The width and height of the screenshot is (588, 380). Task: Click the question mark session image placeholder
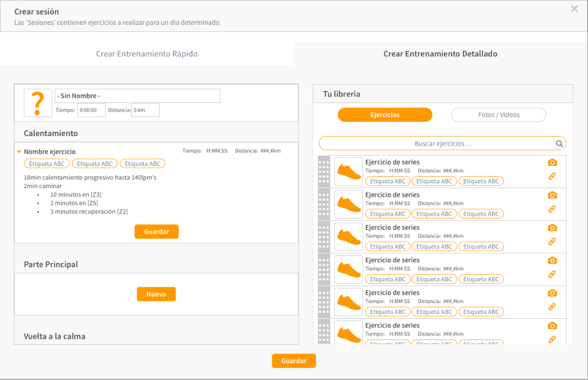coord(38,103)
